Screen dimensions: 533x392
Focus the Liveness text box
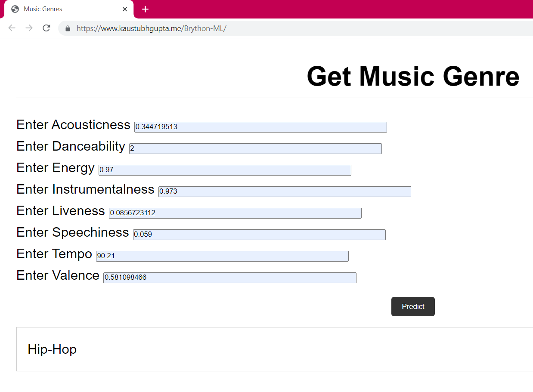click(235, 213)
